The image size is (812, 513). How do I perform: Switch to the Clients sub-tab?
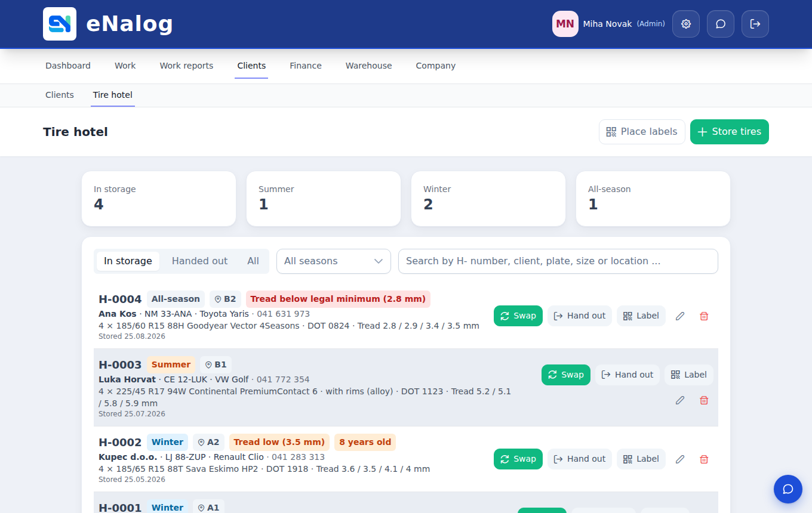(60, 95)
